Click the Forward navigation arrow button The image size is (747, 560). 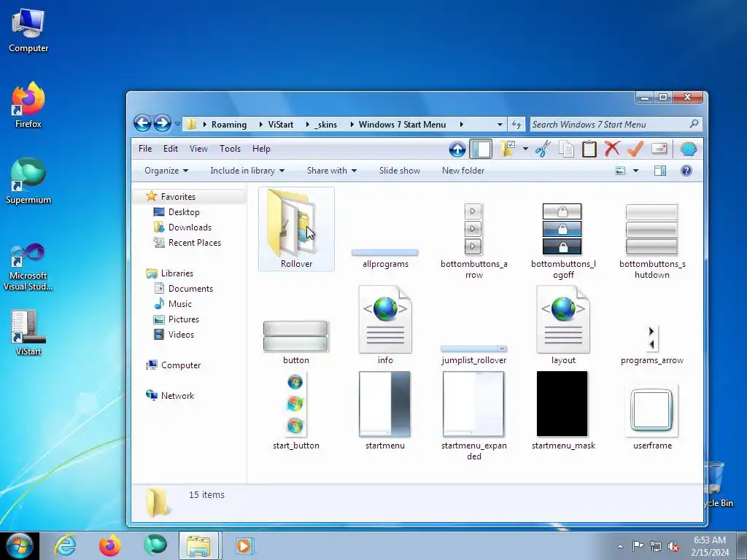click(163, 124)
